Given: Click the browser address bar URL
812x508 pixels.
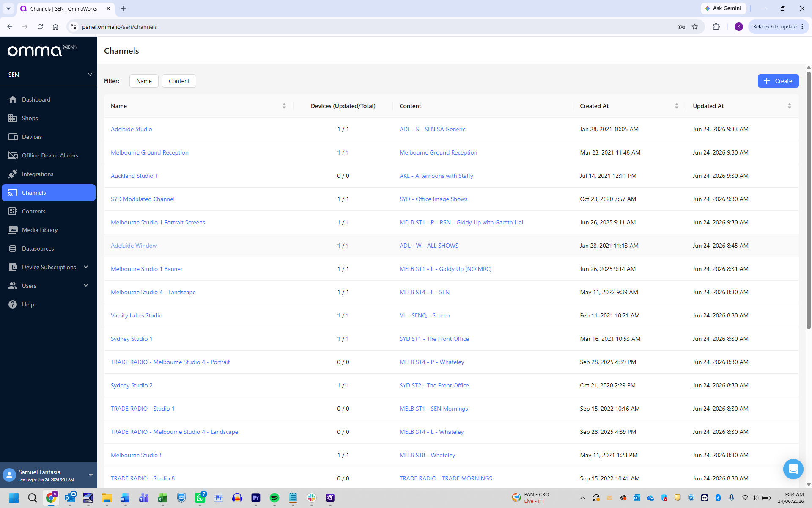Looking at the screenshot, I should click(119, 27).
